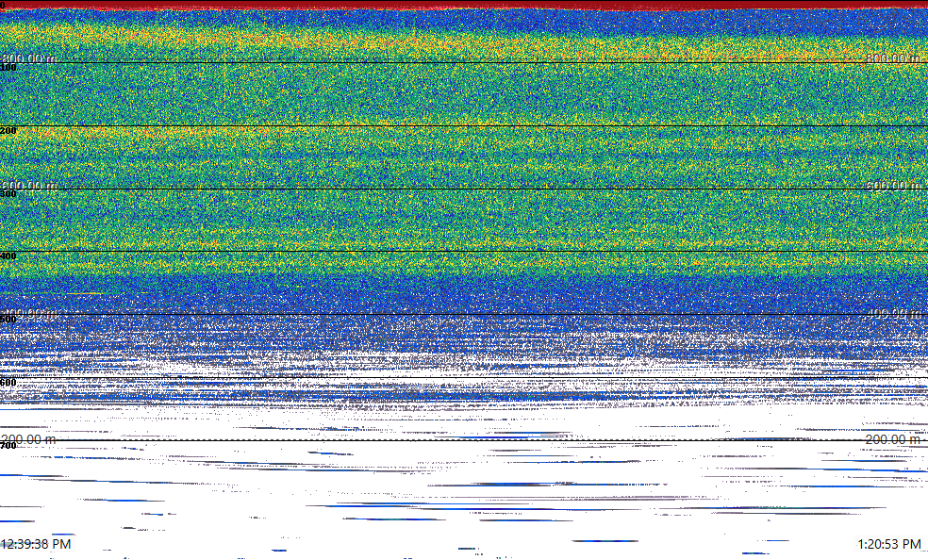928x560 pixels.
Task: Click the right-side 400.00 m depth label
Action: 893,313
